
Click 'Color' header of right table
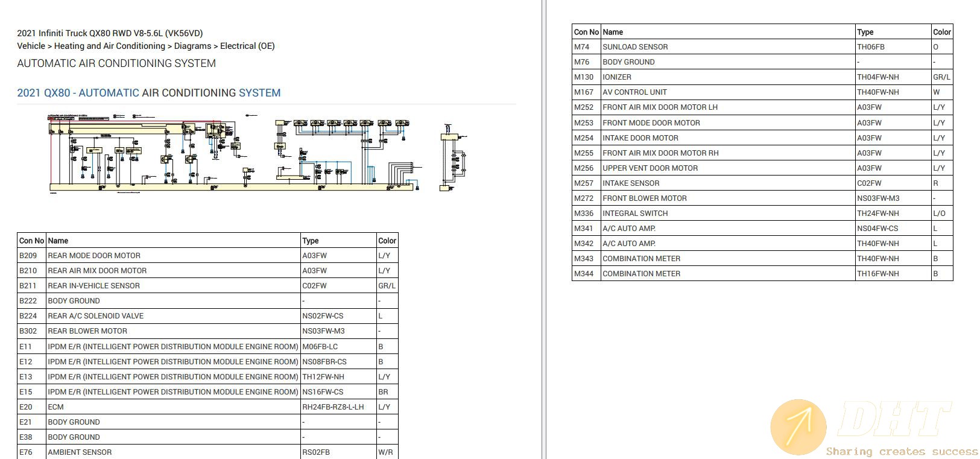tap(942, 32)
